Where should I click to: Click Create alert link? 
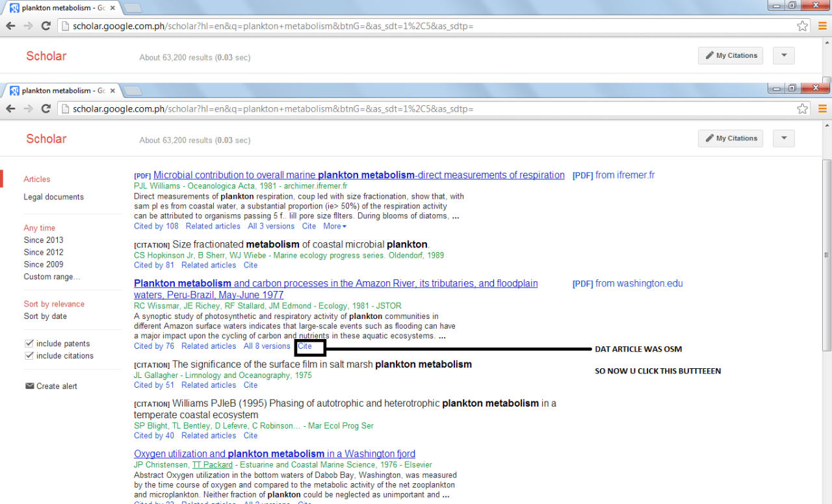(57, 386)
